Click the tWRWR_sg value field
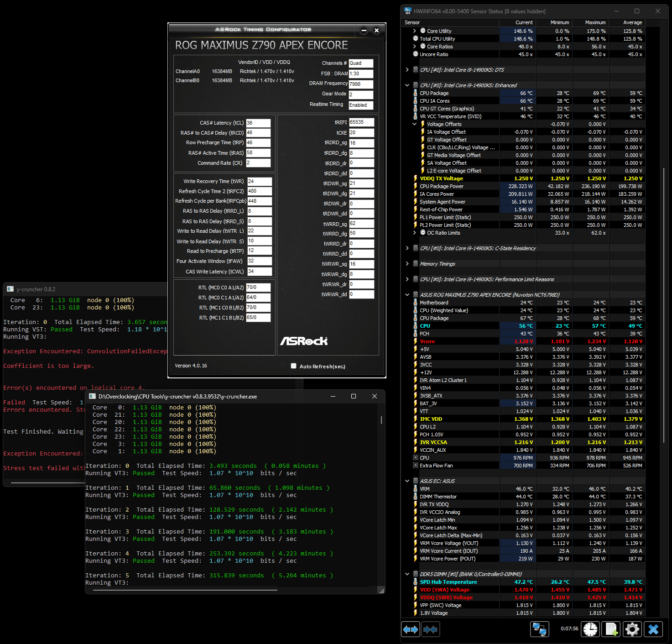The width and height of the screenshot is (672, 644). click(x=362, y=264)
